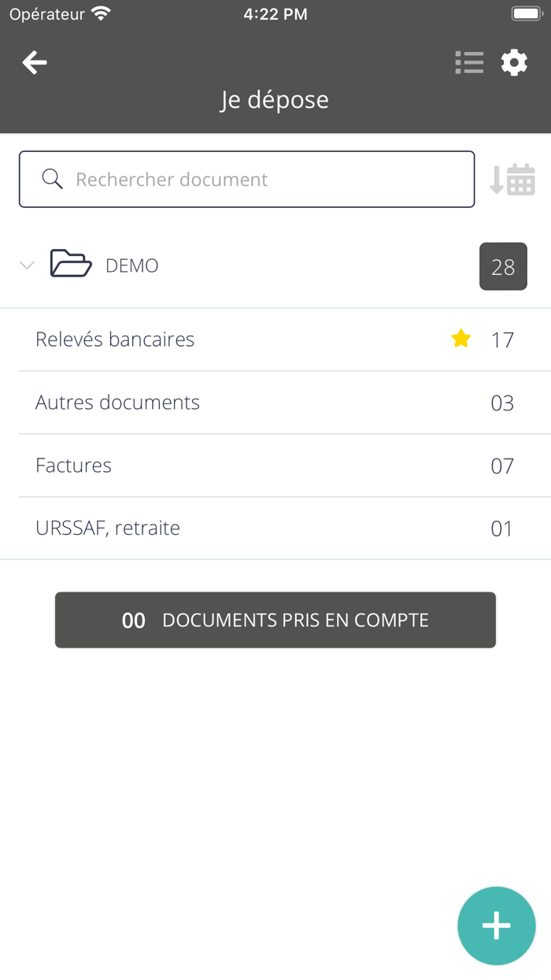Viewport: 551px width, 980px height.
Task: Tap the count 17 next to Relevés bancaires
Action: (x=504, y=339)
